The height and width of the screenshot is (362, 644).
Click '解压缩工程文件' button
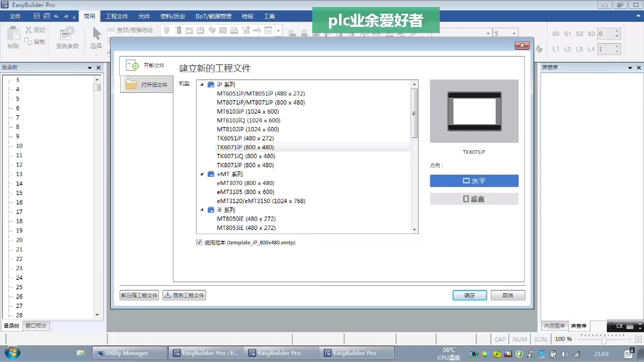point(139,295)
